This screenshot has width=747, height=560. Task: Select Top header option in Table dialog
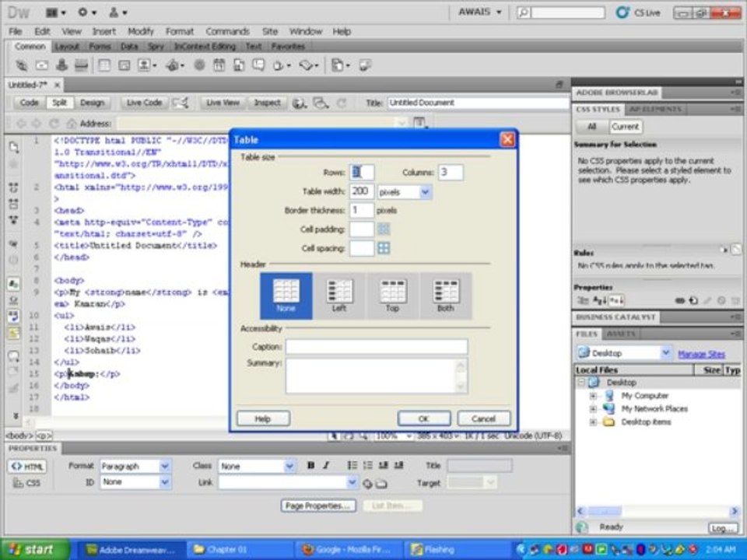(392, 296)
